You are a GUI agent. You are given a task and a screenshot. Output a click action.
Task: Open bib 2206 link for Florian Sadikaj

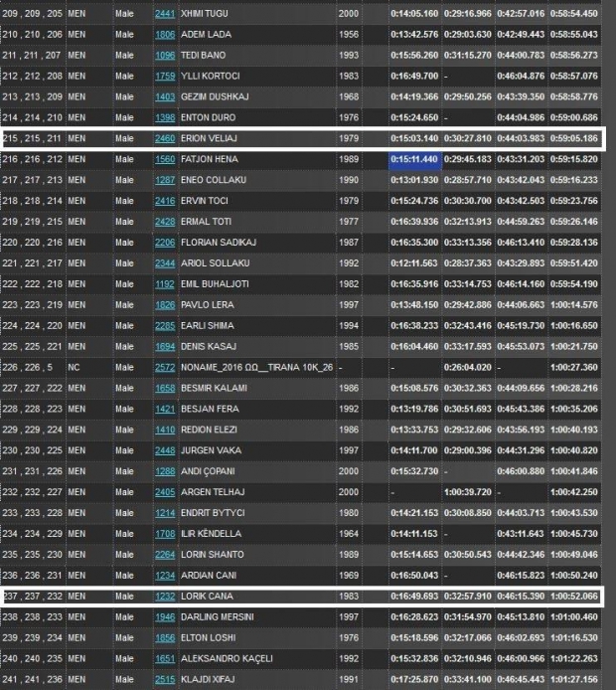pyautogui.click(x=165, y=242)
